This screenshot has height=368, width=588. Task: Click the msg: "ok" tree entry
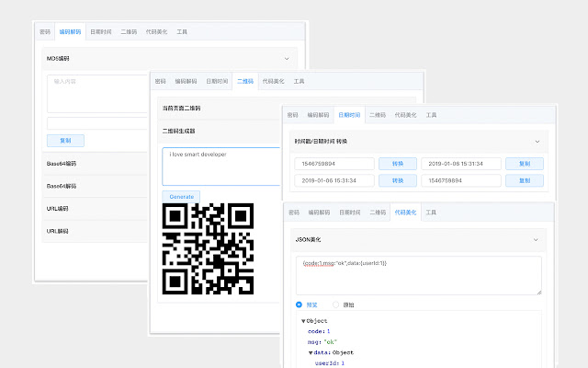(322, 342)
